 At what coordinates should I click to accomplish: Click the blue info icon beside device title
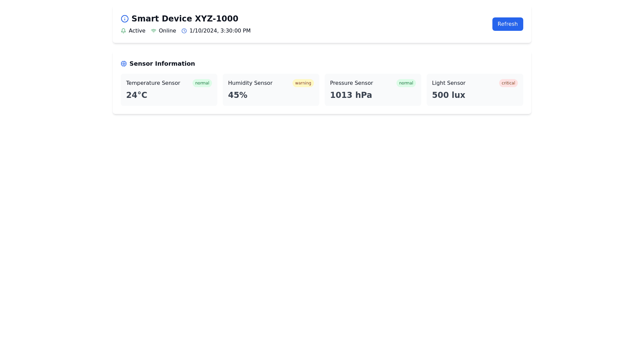(x=124, y=19)
